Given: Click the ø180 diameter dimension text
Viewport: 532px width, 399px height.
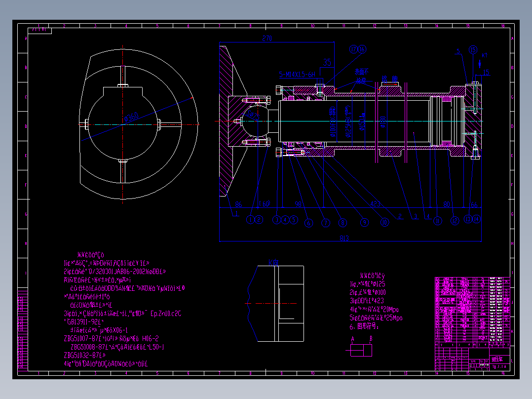Looking at the screenshot, I should (383, 122).
